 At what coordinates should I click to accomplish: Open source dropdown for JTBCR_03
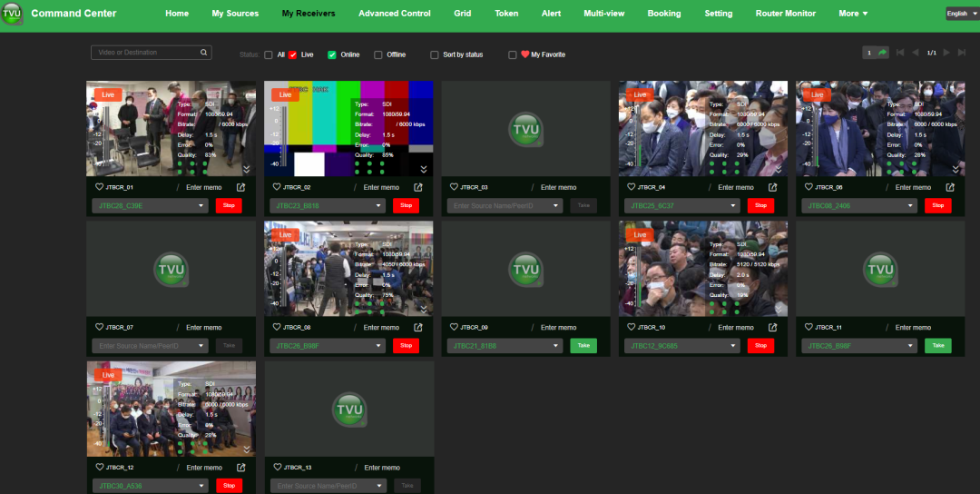click(505, 206)
